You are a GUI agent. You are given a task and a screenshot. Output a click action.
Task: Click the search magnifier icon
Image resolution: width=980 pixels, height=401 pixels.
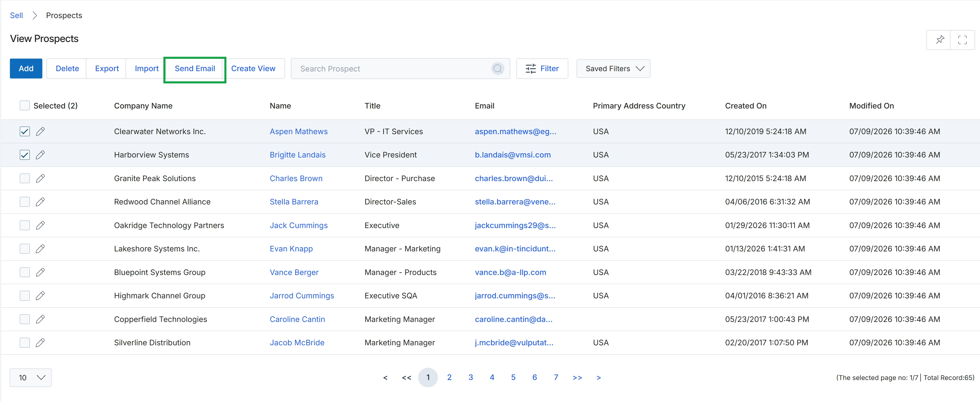[497, 69]
